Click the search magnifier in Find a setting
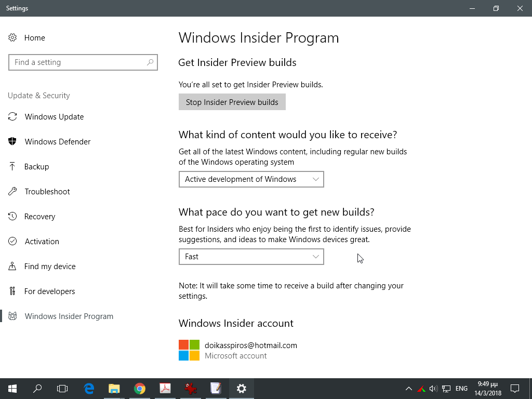The width and height of the screenshot is (532, 399). (x=150, y=62)
